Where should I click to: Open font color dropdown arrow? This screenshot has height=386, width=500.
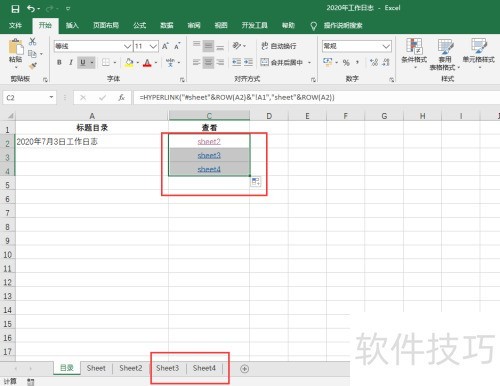point(156,62)
